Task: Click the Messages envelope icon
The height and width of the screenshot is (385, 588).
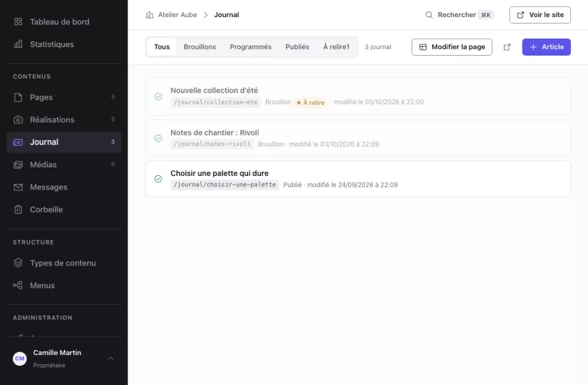Action: click(x=18, y=187)
